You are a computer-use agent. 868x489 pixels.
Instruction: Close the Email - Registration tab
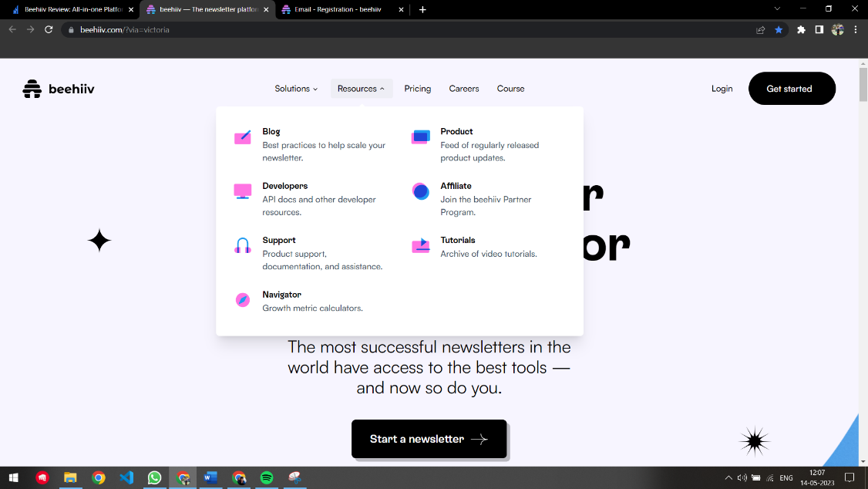[402, 9]
